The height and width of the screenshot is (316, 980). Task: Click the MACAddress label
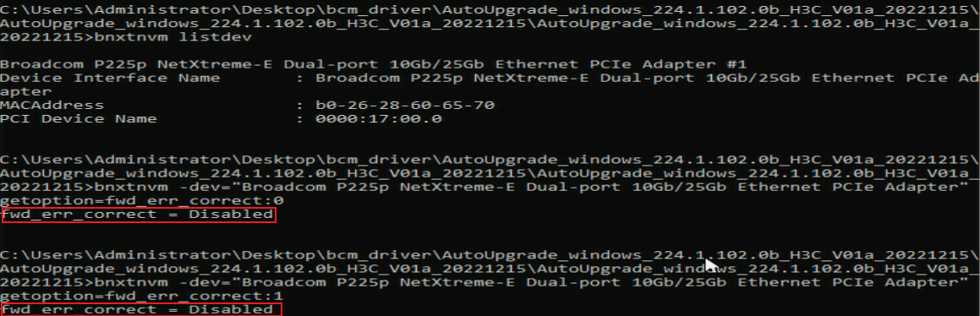(x=52, y=105)
